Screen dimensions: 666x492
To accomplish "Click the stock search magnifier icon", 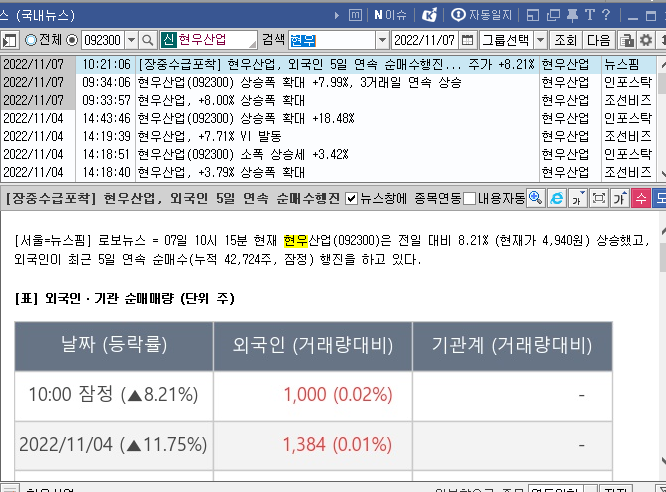I will pyautogui.click(x=147, y=40).
